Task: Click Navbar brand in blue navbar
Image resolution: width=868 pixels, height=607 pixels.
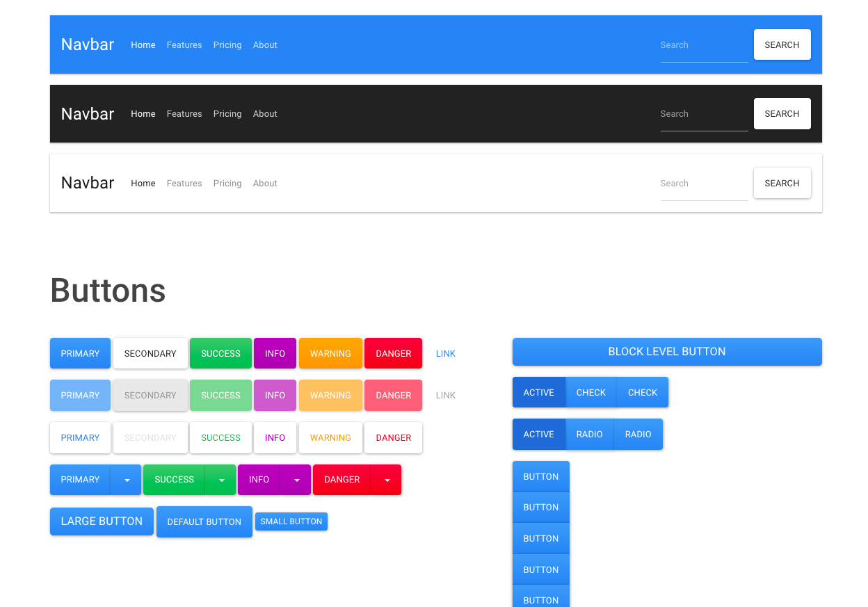Action: pyautogui.click(x=88, y=44)
